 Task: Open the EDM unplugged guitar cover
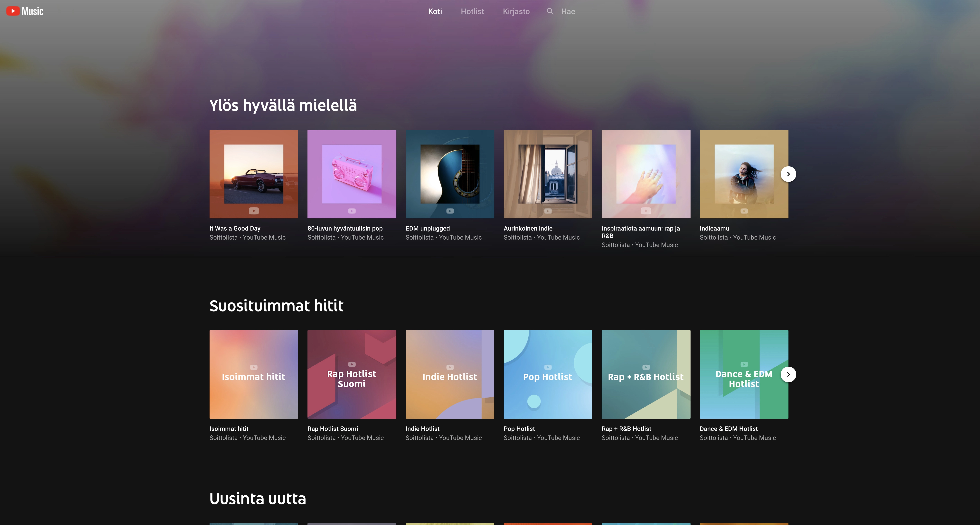(450, 174)
